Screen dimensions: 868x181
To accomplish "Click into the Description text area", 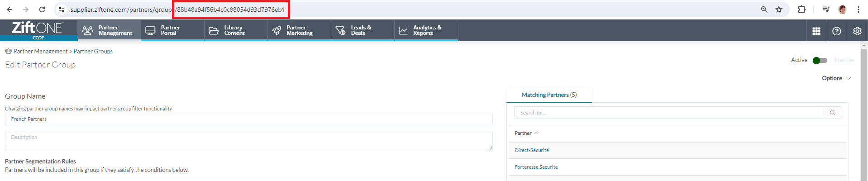I will pyautogui.click(x=248, y=141).
